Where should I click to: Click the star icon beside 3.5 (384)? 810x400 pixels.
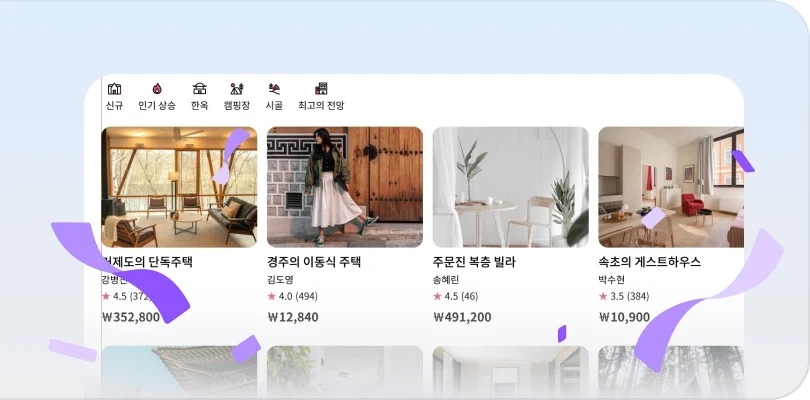[x=603, y=296]
